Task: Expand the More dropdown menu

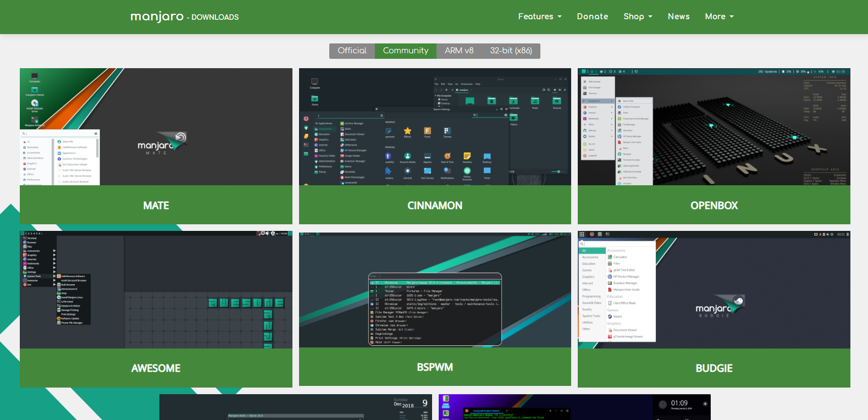Action: pyautogui.click(x=720, y=16)
